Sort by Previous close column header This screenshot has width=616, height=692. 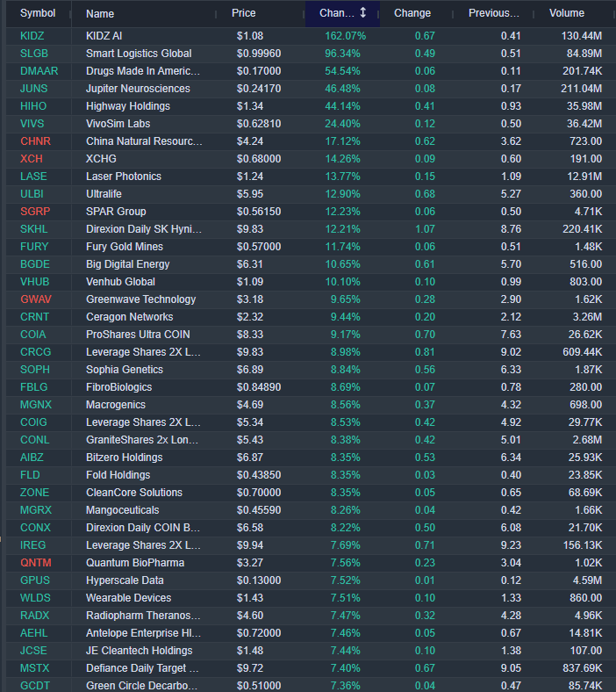coord(494,13)
